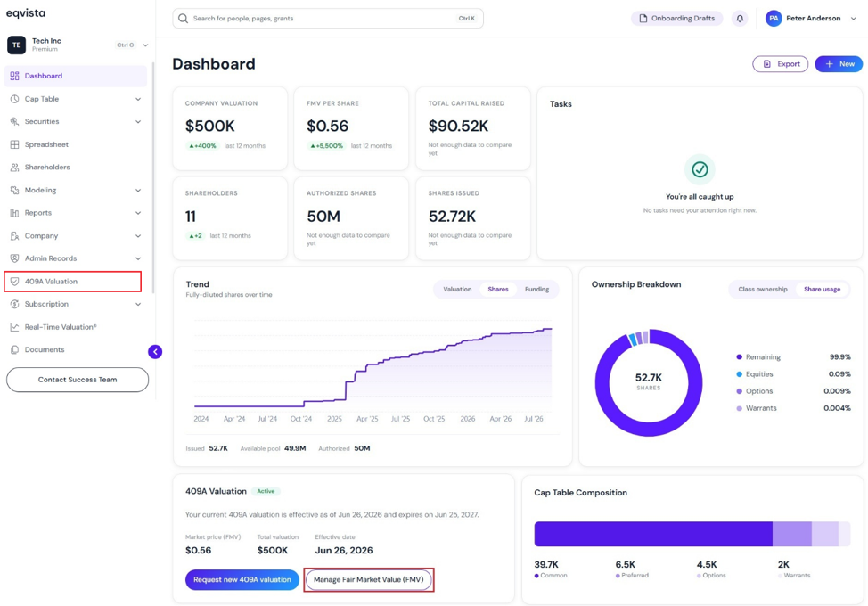
Task: Click Manage Fair Market Value (FMV)
Action: point(369,579)
